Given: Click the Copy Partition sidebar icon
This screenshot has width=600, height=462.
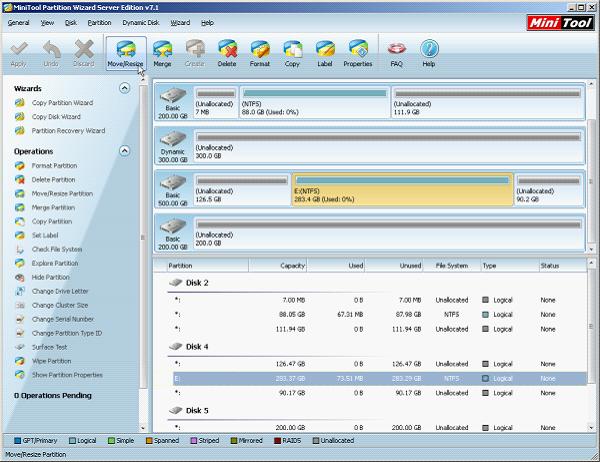Looking at the screenshot, I should 20,221.
